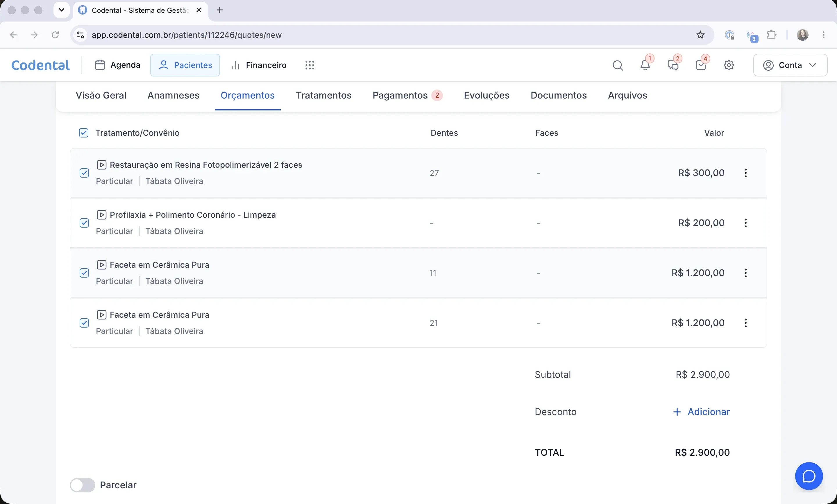
Task: Open notifications bell icon
Action: pos(645,65)
